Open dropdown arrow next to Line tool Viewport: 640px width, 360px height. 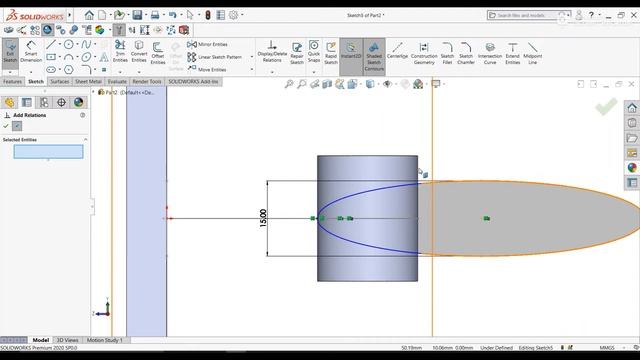coord(59,44)
